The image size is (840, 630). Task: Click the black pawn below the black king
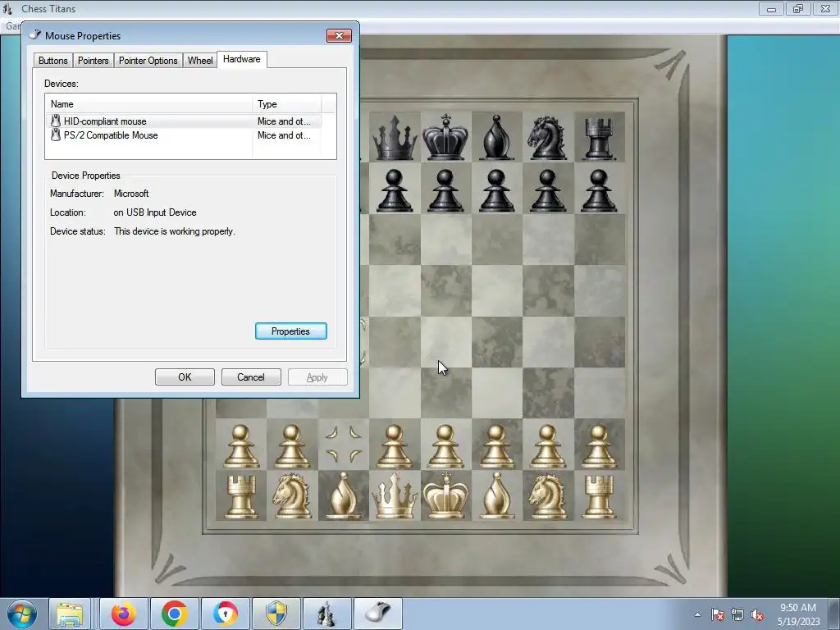tap(445, 190)
